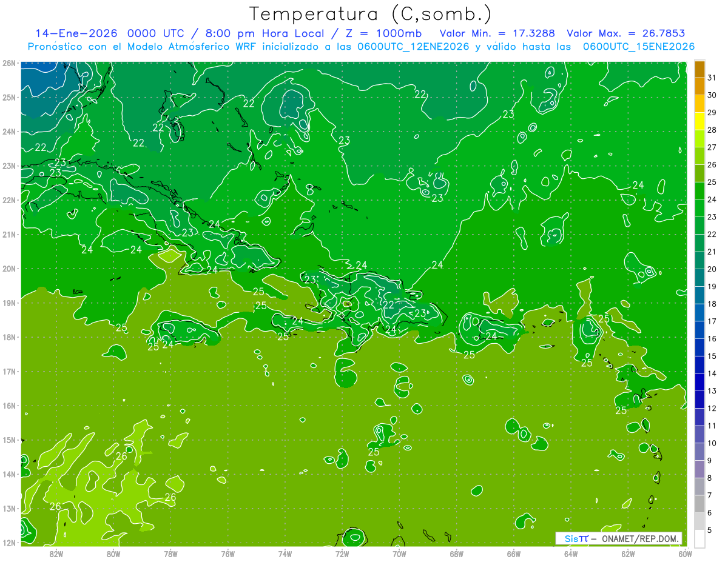Select the '8:00 pm Hora Local' text
Screen dimensions: 728x562
point(266,33)
